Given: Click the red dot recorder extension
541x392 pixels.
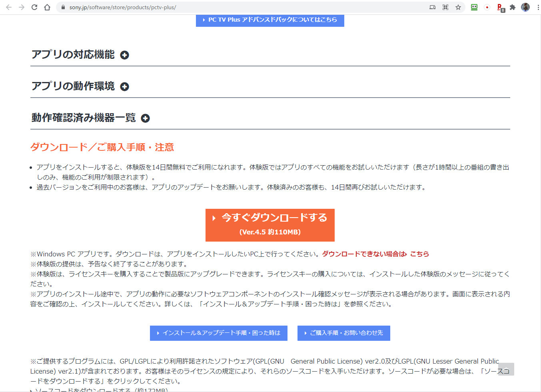Looking at the screenshot, I should pos(487,7).
